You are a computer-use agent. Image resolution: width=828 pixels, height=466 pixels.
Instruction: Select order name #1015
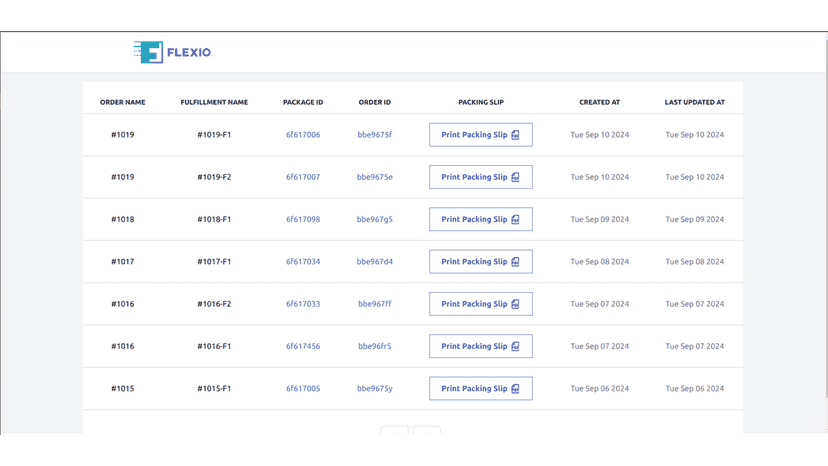click(123, 388)
